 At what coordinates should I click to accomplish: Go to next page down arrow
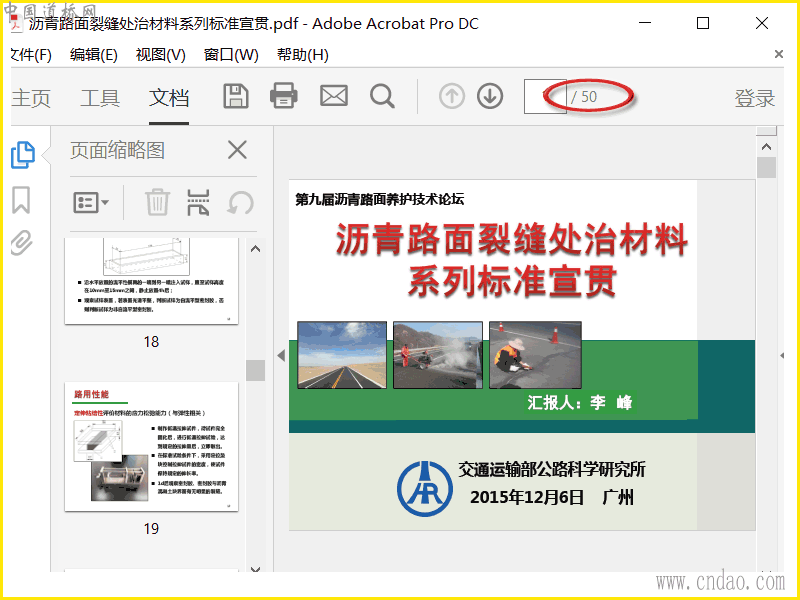[x=490, y=96]
